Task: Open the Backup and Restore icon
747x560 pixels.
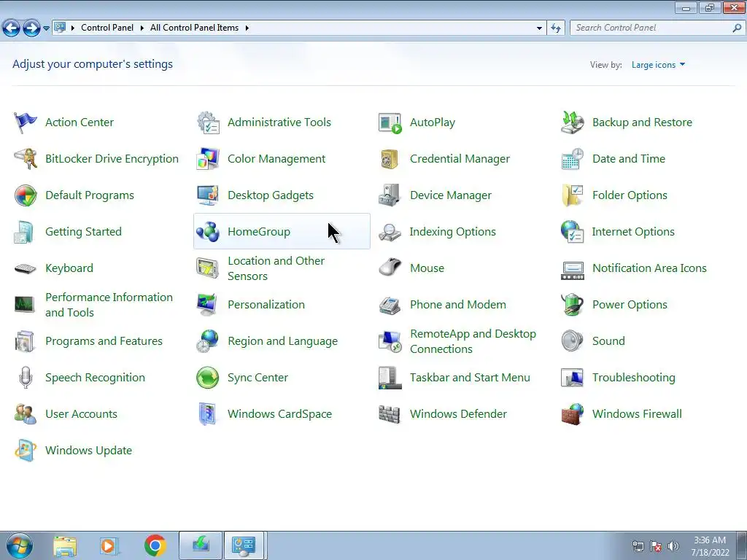Action: [572, 122]
